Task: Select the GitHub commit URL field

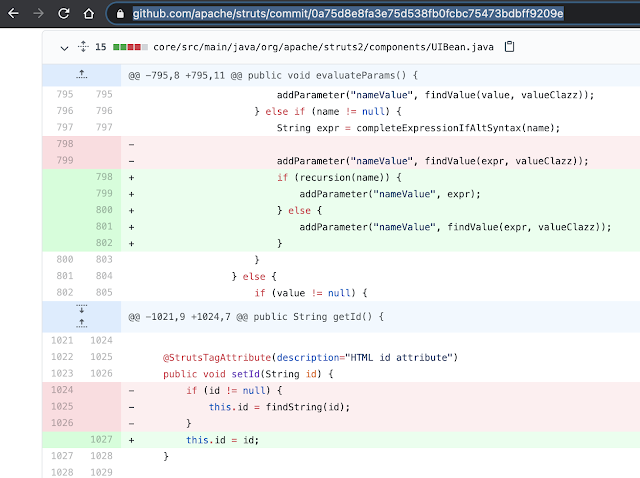Action: [348, 14]
